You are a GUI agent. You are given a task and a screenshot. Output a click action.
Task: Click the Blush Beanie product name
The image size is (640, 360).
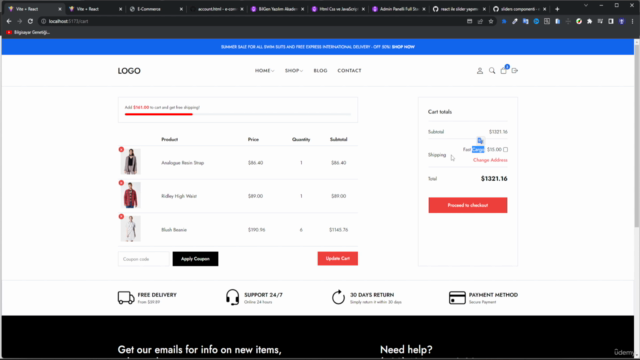(174, 230)
